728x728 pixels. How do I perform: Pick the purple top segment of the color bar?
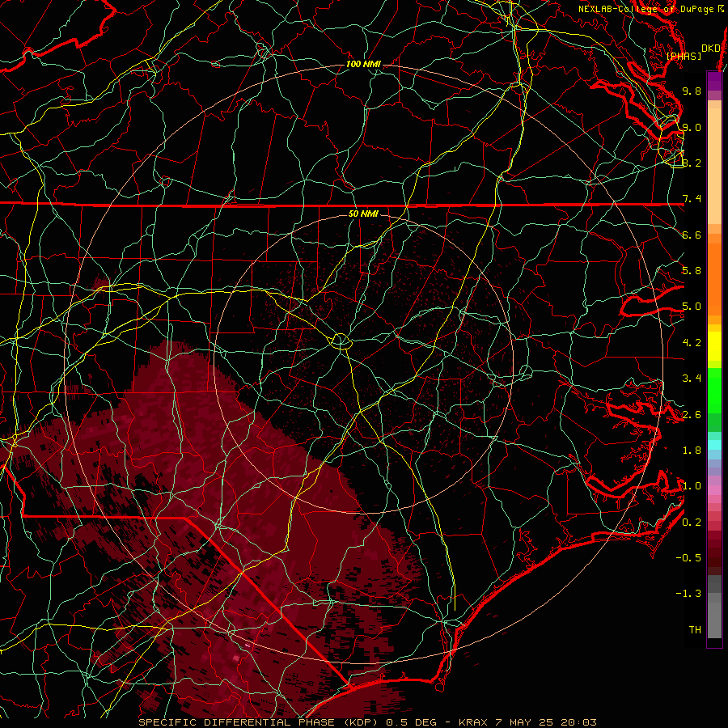714,81
